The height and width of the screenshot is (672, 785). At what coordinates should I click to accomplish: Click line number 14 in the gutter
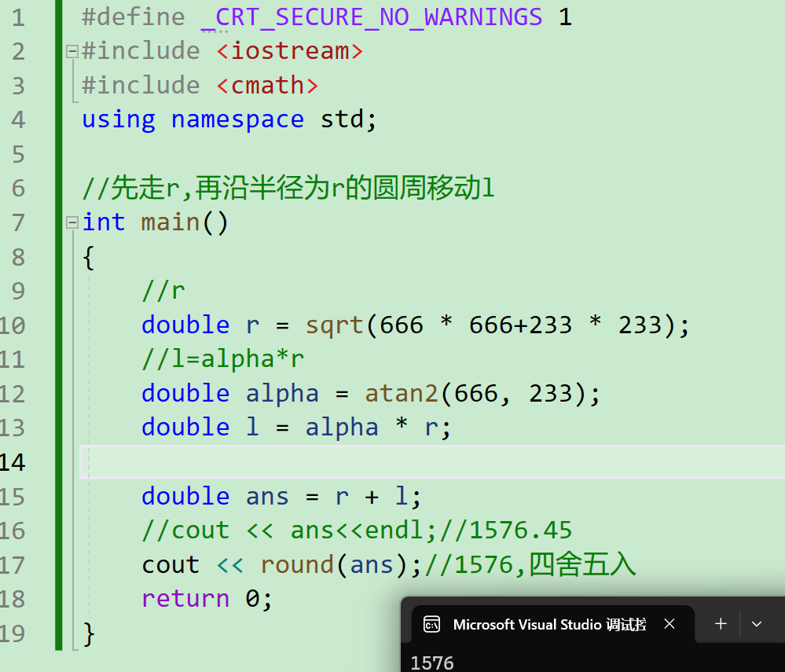[x=13, y=463]
